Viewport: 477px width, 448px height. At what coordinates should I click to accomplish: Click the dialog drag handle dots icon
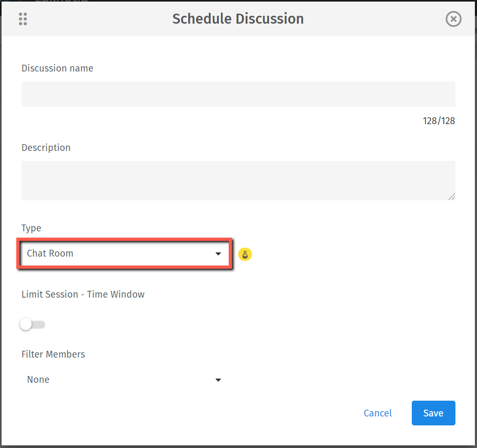point(23,19)
